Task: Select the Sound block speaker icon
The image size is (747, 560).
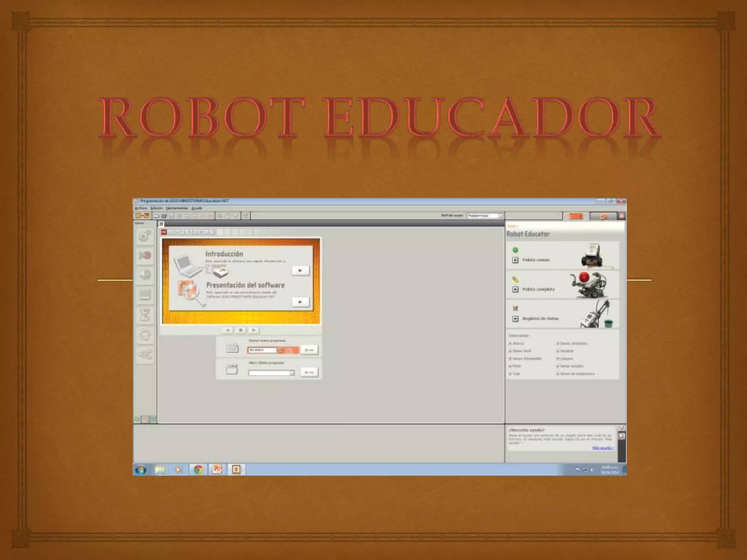Action: 145,275
